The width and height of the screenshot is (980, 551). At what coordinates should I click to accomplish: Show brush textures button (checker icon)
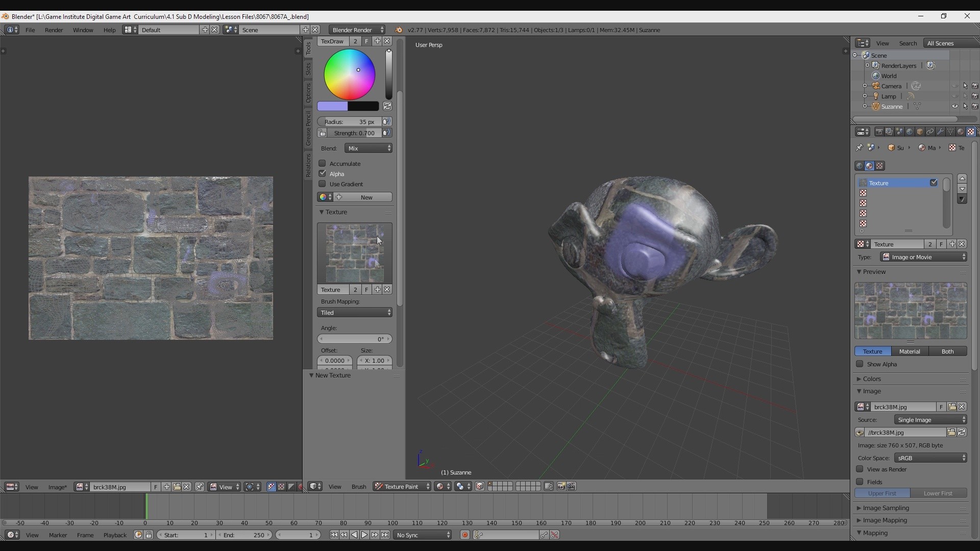click(879, 166)
